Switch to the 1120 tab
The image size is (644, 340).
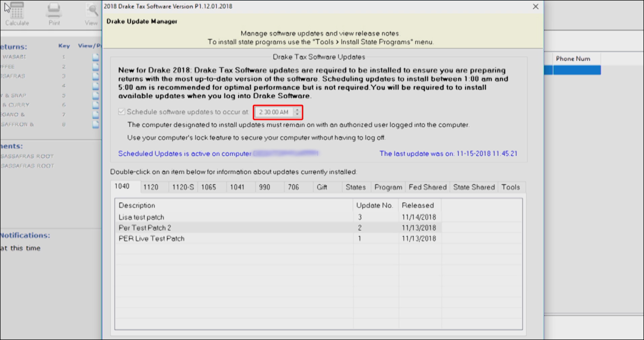coord(154,187)
